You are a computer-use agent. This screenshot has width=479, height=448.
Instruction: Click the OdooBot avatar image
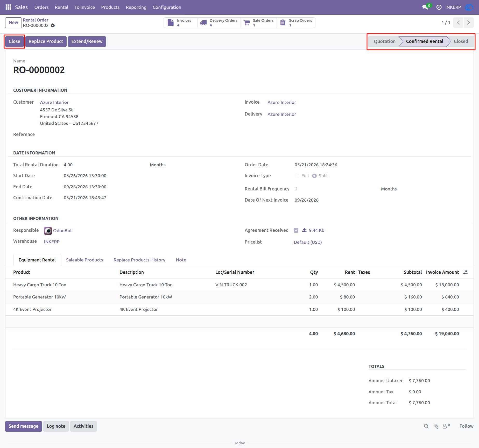point(48,231)
